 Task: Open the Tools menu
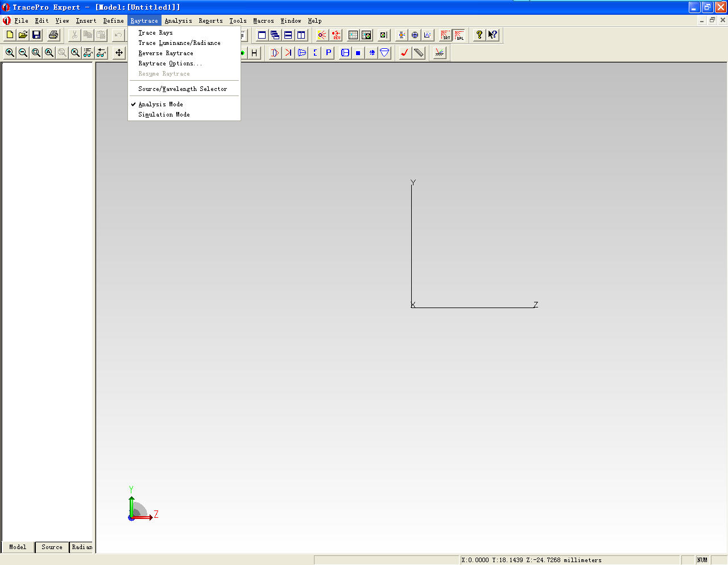click(x=238, y=20)
